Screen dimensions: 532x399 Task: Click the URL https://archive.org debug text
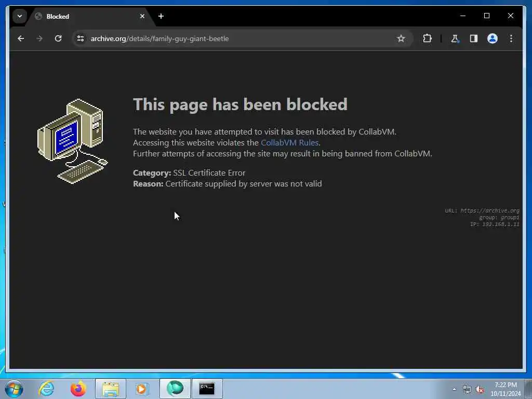(482, 211)
